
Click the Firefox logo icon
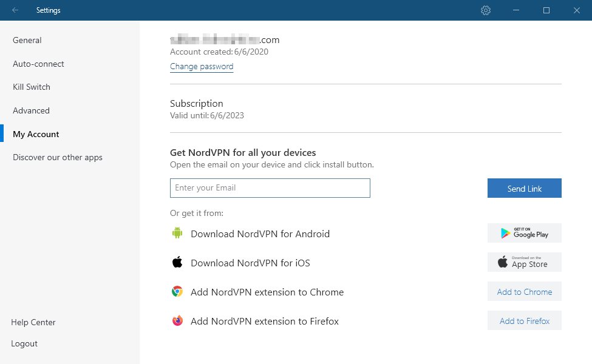pos(177,320)
